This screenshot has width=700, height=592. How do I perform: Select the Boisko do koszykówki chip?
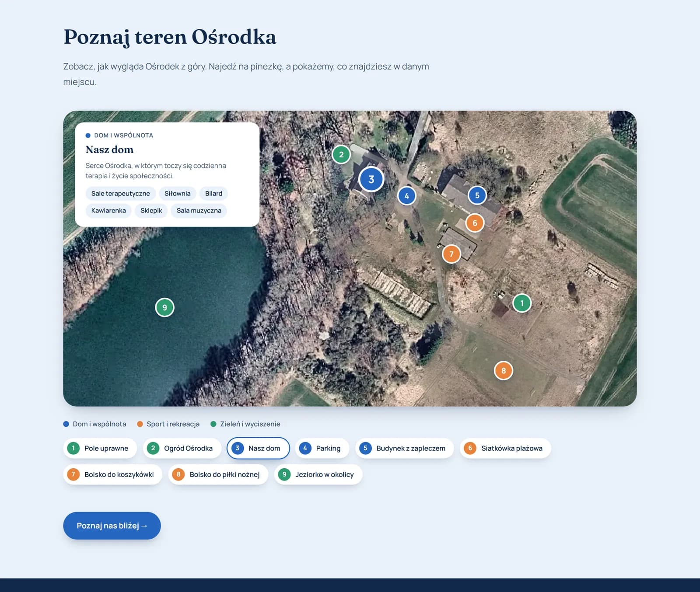pos(113,474)
